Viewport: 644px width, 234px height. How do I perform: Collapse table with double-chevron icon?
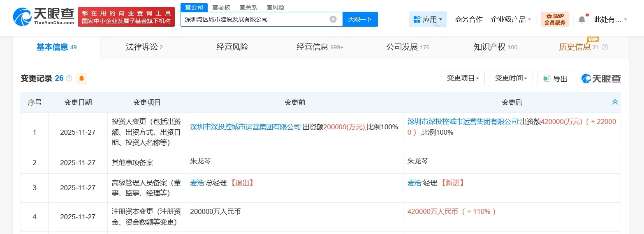tap(615, 102)
